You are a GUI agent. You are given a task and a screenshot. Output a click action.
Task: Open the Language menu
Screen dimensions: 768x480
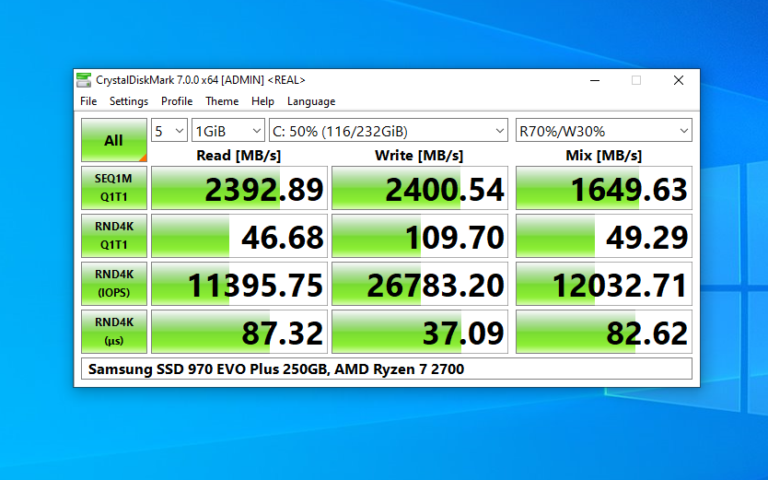[311, 101]
